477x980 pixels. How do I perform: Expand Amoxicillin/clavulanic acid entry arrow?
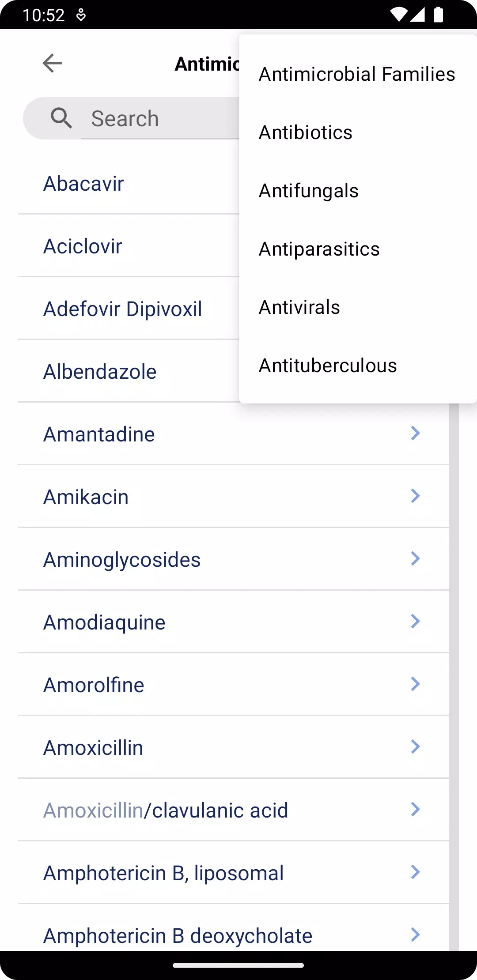point(415,809)
